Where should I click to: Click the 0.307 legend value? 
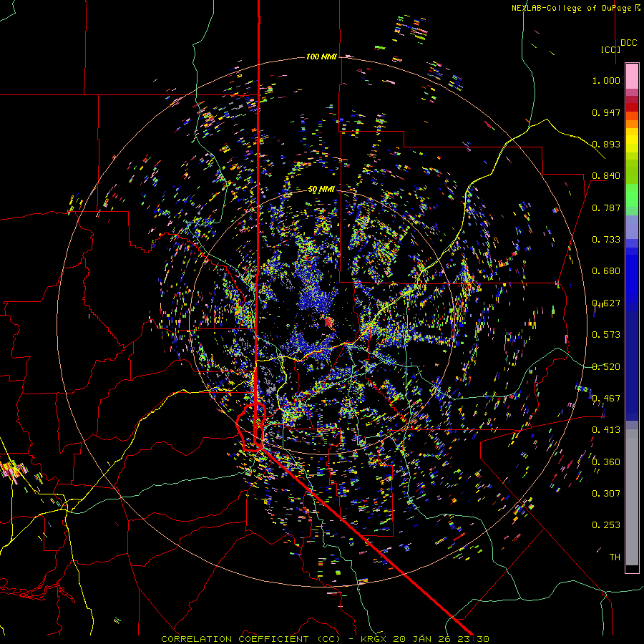point(606,494)
